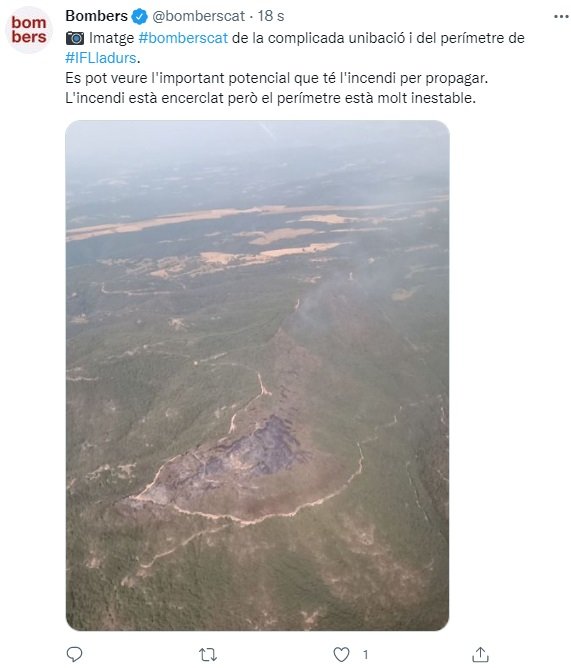Open the 18 s timestamp link

[x=271, y=16]
